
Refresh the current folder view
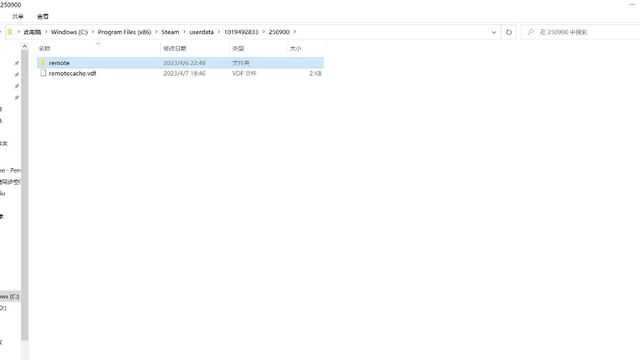[x=509, y=32]
